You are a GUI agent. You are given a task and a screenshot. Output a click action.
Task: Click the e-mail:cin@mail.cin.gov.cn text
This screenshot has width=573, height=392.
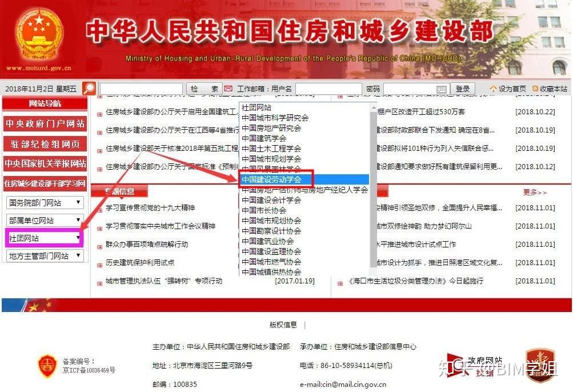point(343,385)
